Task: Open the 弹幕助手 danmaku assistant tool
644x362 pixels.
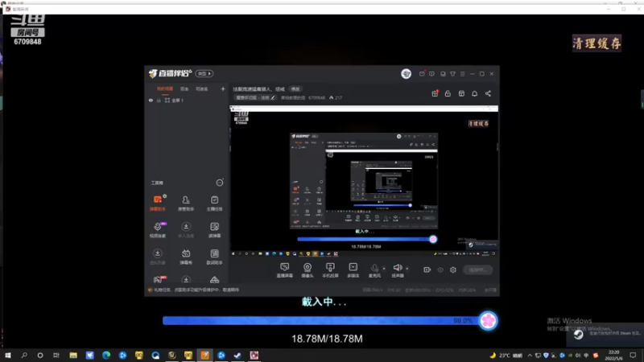Action: point(158,203)
